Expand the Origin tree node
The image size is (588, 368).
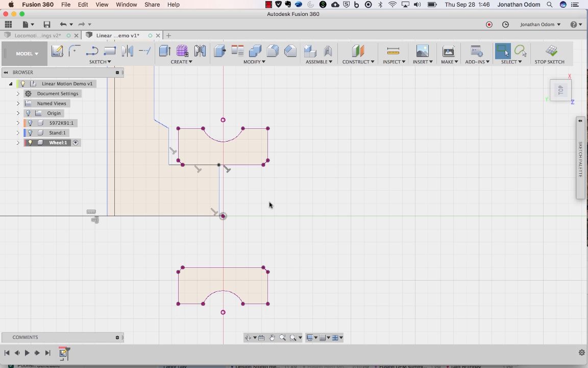click(x=18, y=113)
